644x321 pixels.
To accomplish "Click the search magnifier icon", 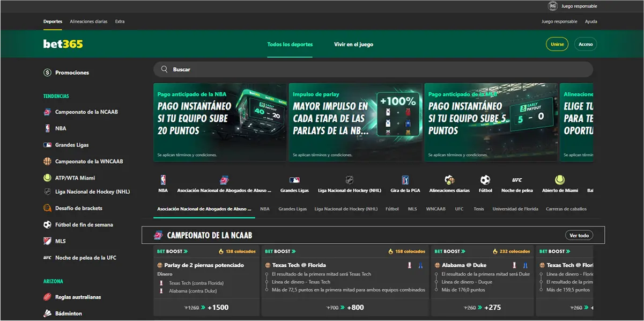I will tap(164, 69).
